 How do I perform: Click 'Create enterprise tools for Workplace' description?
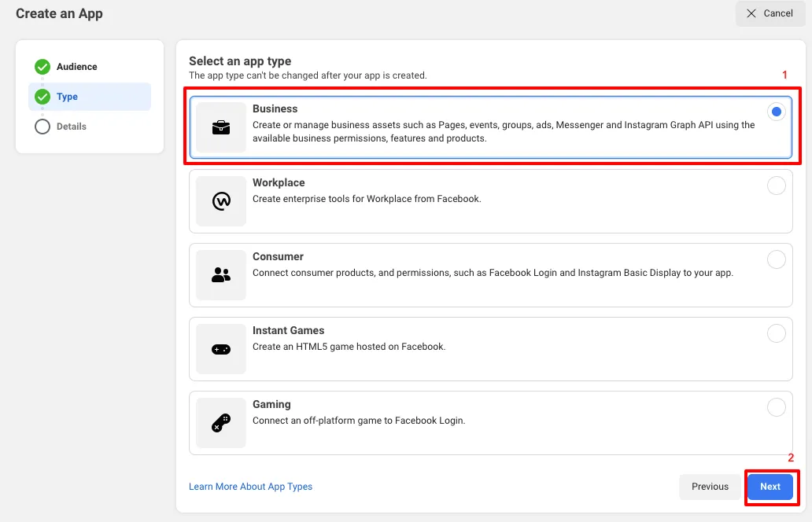point(367,199)
